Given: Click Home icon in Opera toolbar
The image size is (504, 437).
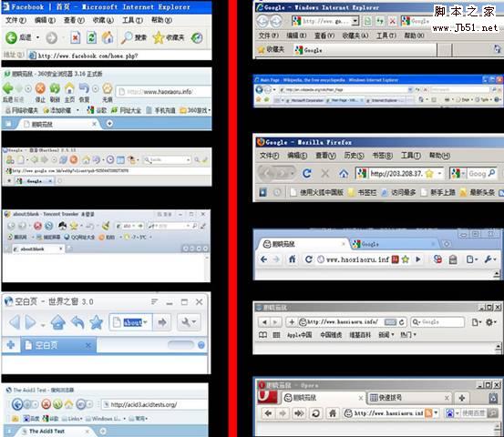Looking at the screenshot, I should pos(333,413).
